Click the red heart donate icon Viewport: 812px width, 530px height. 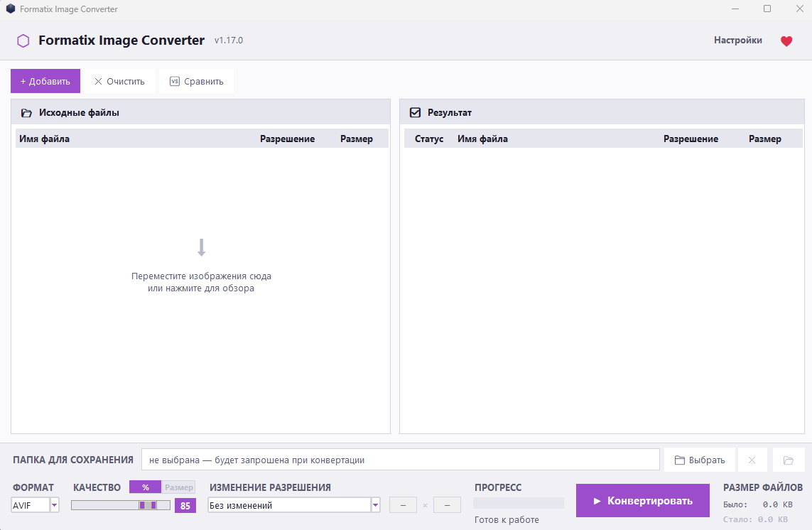point(786,41)
